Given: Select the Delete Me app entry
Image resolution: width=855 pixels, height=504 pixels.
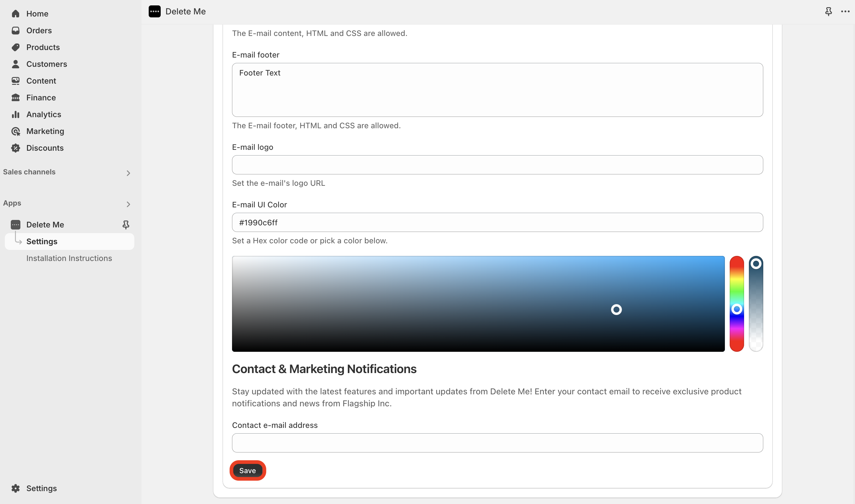Looking at the screenshot, I should coord(45,225).
